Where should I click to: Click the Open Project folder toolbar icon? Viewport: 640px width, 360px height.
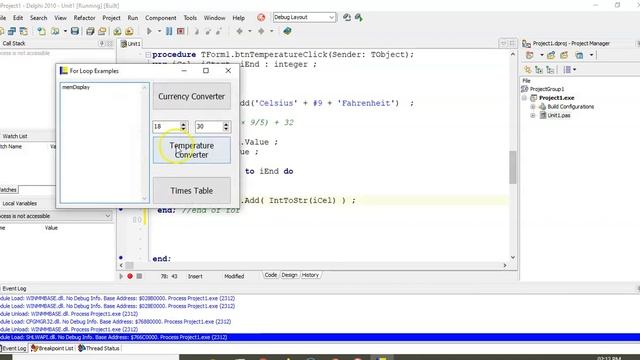coord(102,31)
